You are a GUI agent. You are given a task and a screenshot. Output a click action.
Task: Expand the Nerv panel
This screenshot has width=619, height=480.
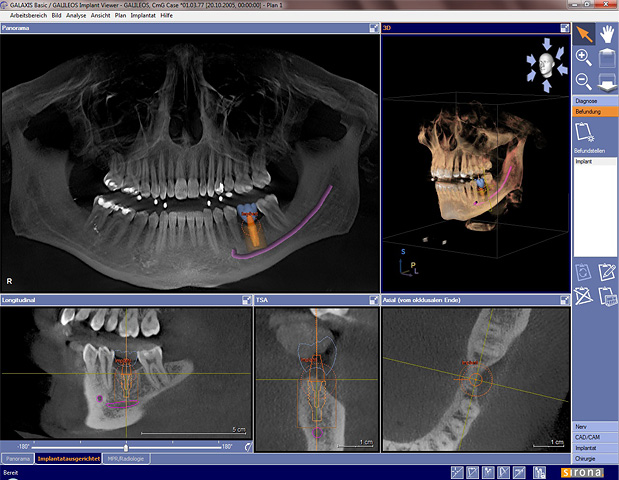(595, 427)
